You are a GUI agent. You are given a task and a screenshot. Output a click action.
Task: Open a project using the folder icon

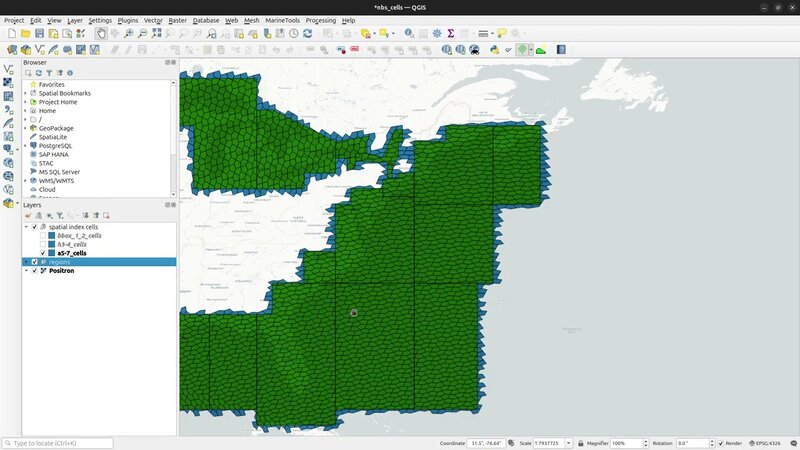coord(26,34)
